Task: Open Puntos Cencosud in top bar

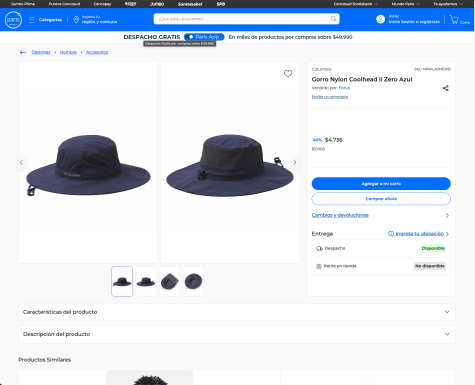Action: [x=64, y=4]
